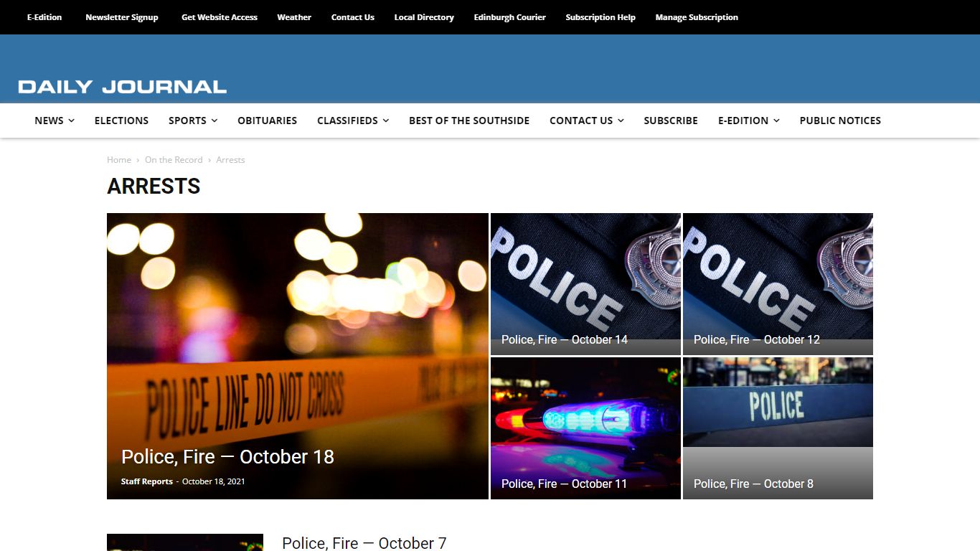Expand the E-Edition nav chevron

pyautogui.click(x=776, y=121)
